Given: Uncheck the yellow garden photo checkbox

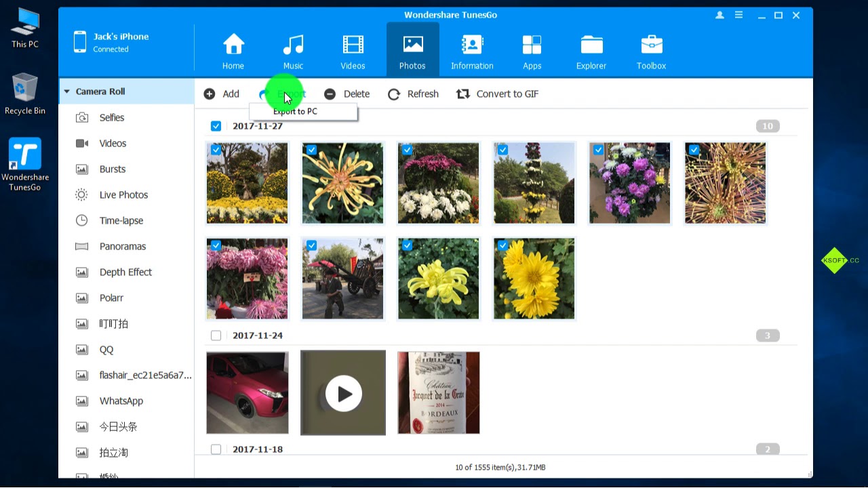Looking at the screenshot, I should pos(216,150).
